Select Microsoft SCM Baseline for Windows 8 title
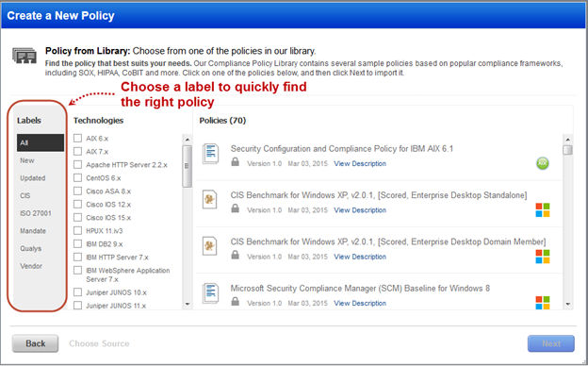 [x=360, y=289]
